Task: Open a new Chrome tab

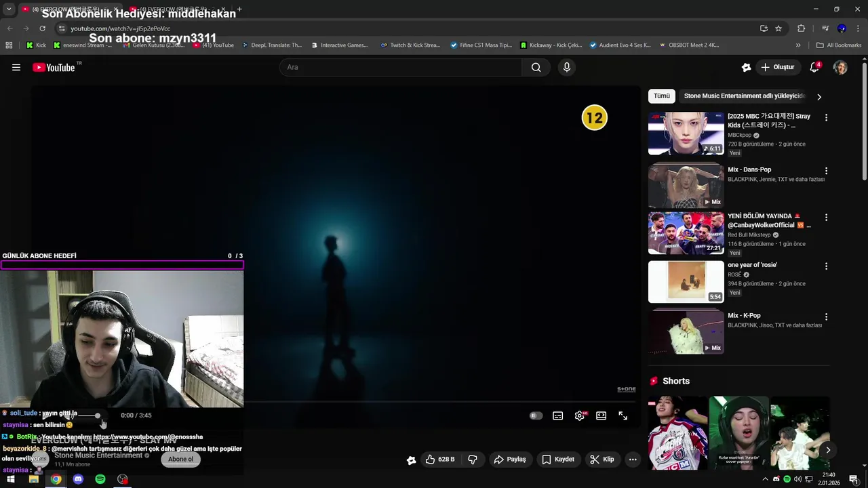Action: 239,9
